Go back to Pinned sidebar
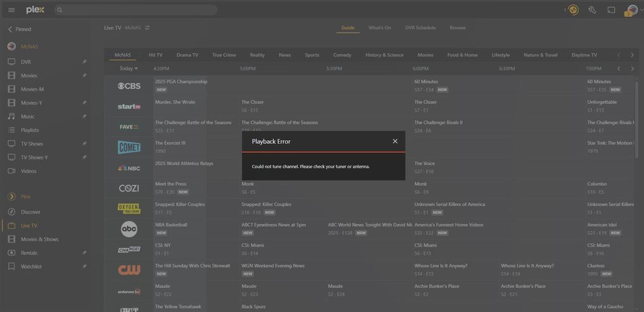Viewport: 644px width, 312px height. [x=19, y=29]
